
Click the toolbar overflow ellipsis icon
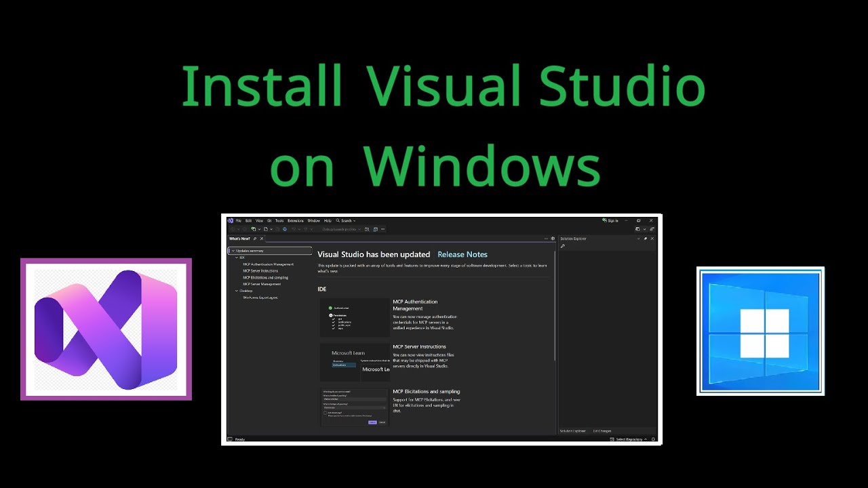(382, 229)
